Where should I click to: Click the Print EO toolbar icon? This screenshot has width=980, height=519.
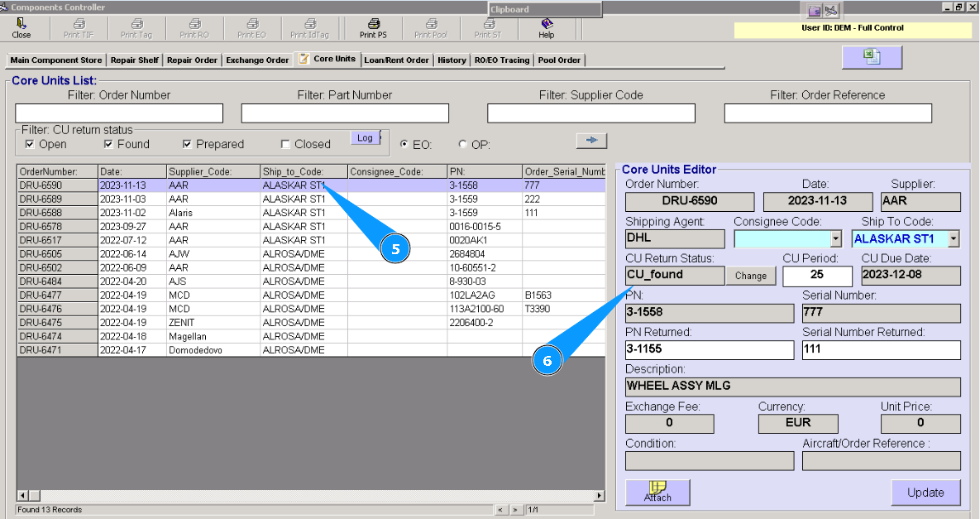point(252,28)
